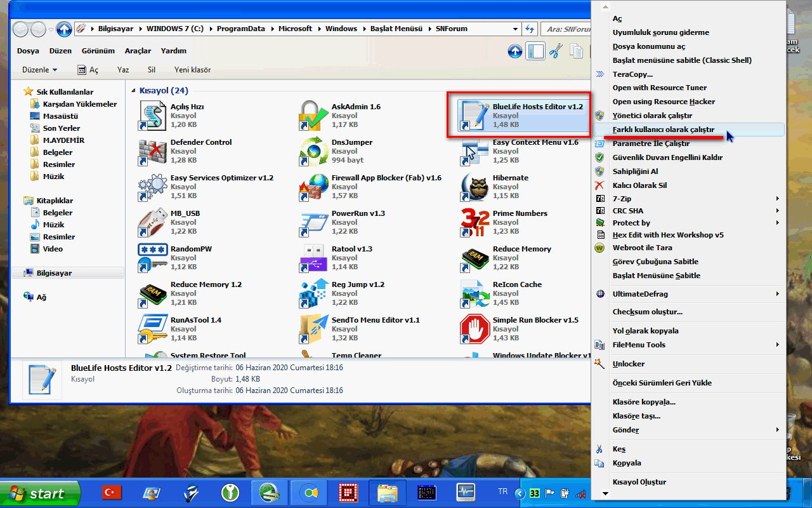Select the Açılış Hızı shortcut icon

(153, 116)
